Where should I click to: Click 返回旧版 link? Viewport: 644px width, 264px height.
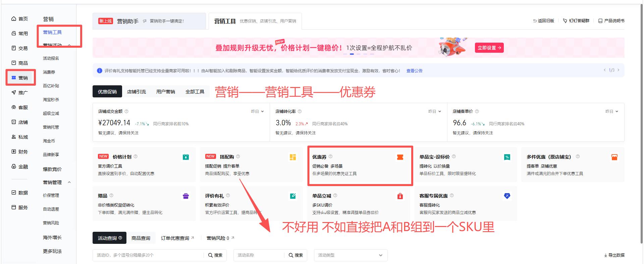(x=544, y=21)
